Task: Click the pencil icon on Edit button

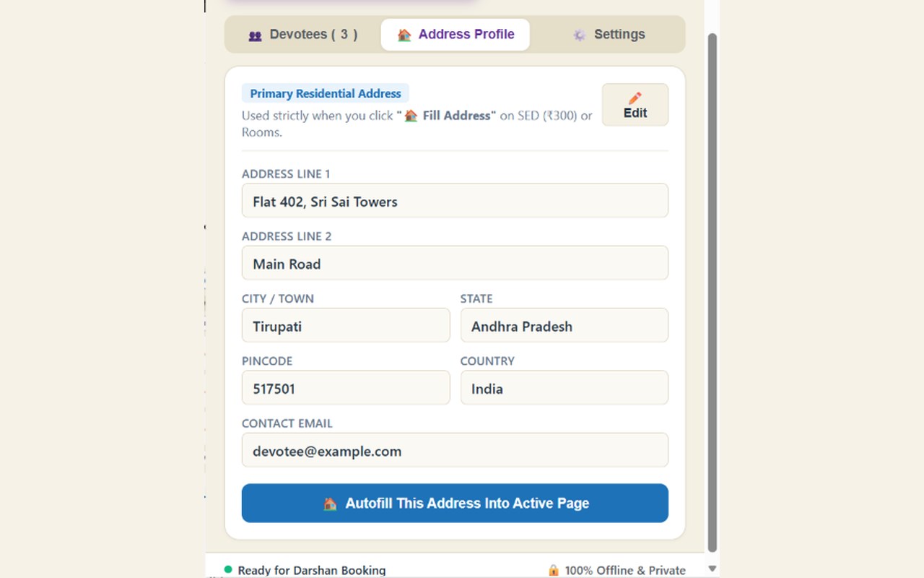Action: pos(635,98)
